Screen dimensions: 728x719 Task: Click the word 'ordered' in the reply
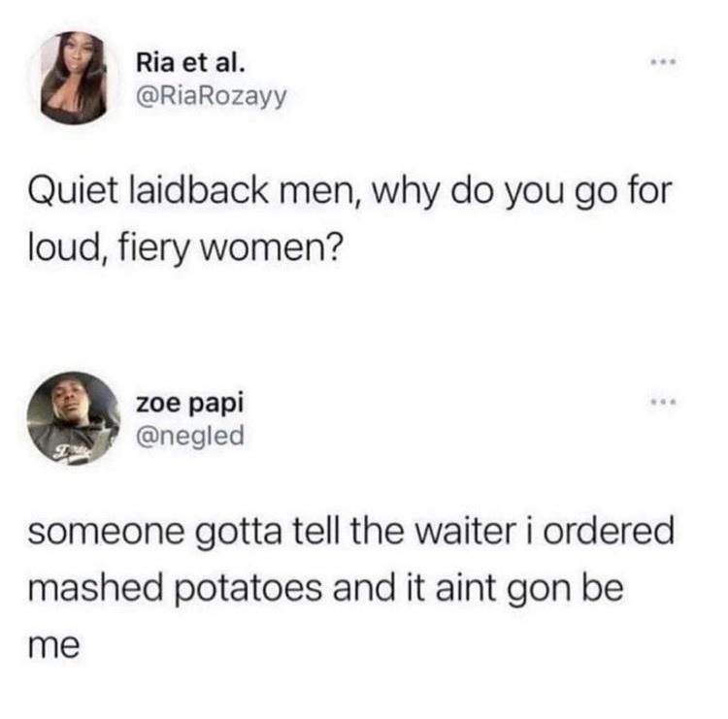pos(609,531)
